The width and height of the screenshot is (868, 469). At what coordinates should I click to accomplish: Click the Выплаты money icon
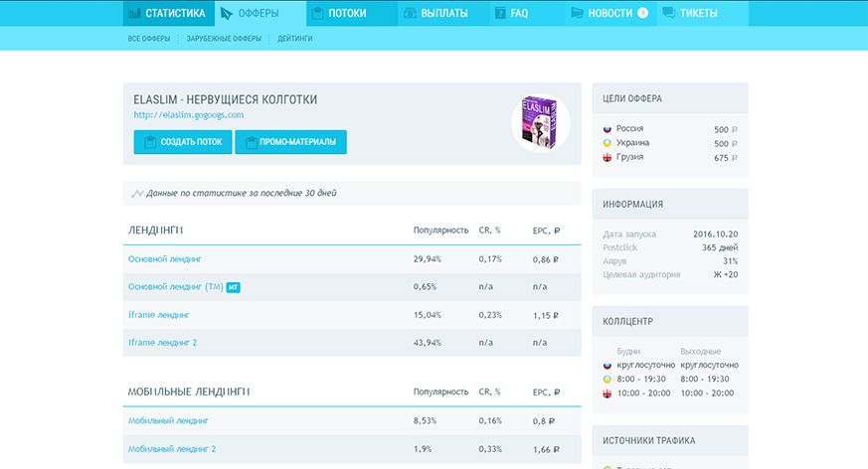410,13
